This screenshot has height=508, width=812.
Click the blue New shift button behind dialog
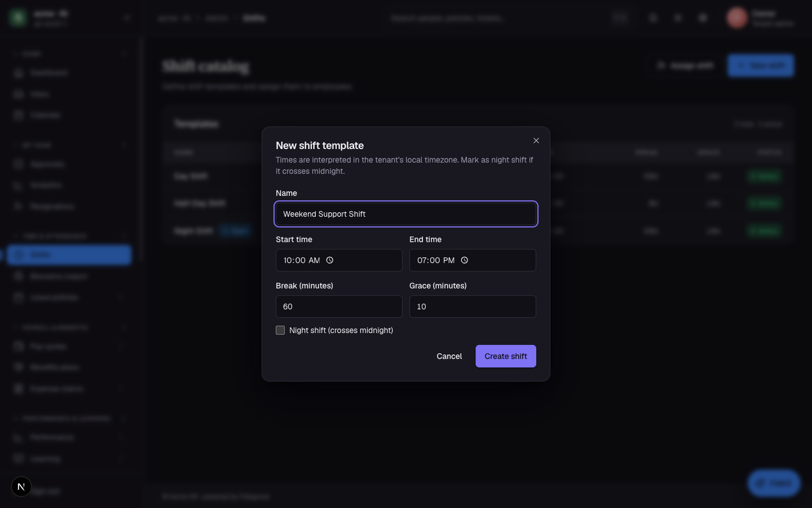(x=761, y=65)
